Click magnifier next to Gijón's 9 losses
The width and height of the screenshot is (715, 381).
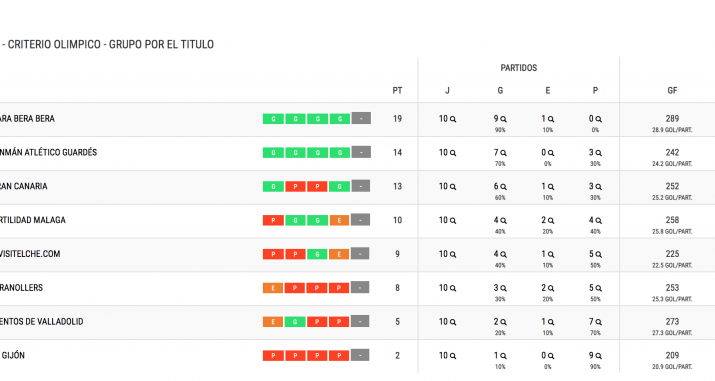tap(599, 356)
